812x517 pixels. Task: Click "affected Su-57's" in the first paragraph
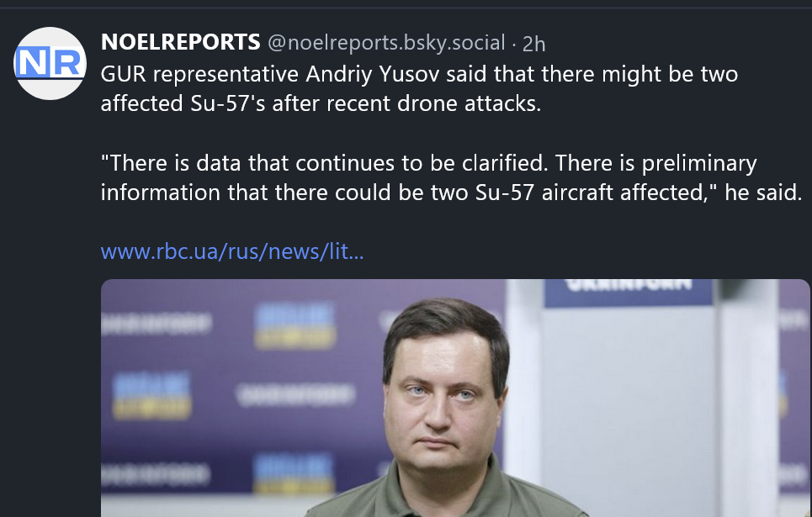click(172, 103)
